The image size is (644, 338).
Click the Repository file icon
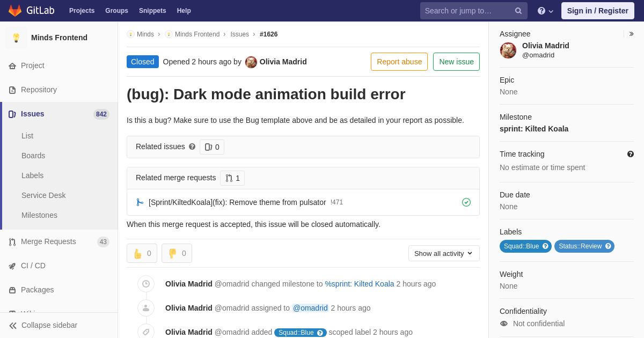point(12,90)
